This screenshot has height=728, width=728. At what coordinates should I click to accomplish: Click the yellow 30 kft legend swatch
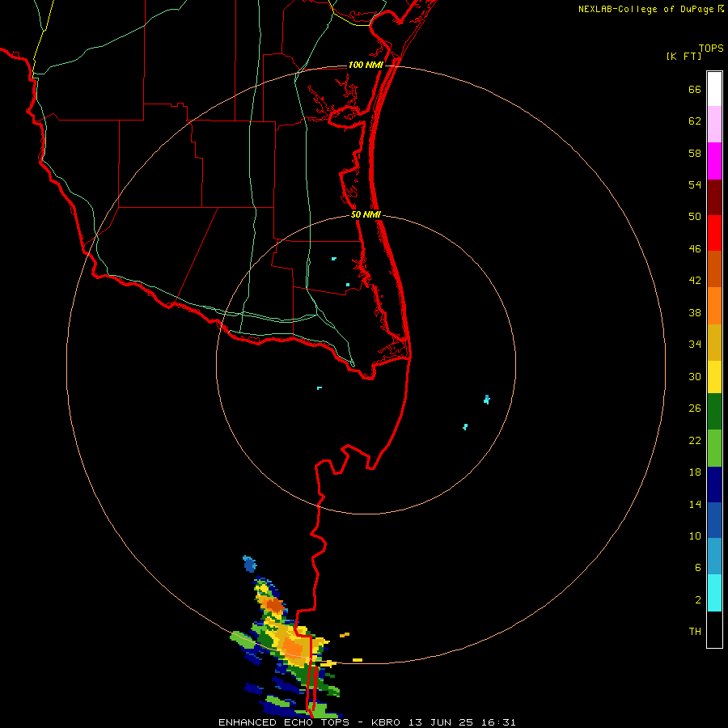714,376
